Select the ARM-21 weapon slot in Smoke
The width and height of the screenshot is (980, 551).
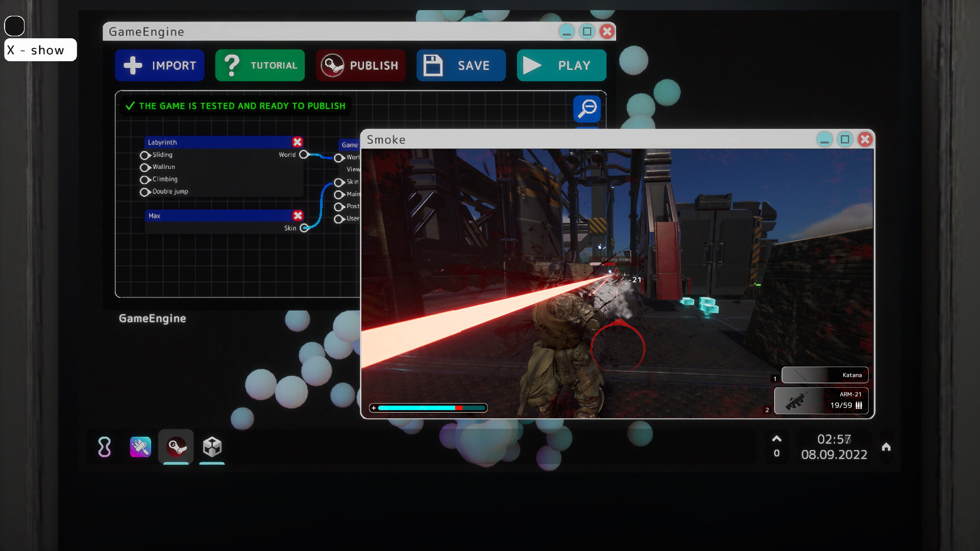(x=822, y=400)
